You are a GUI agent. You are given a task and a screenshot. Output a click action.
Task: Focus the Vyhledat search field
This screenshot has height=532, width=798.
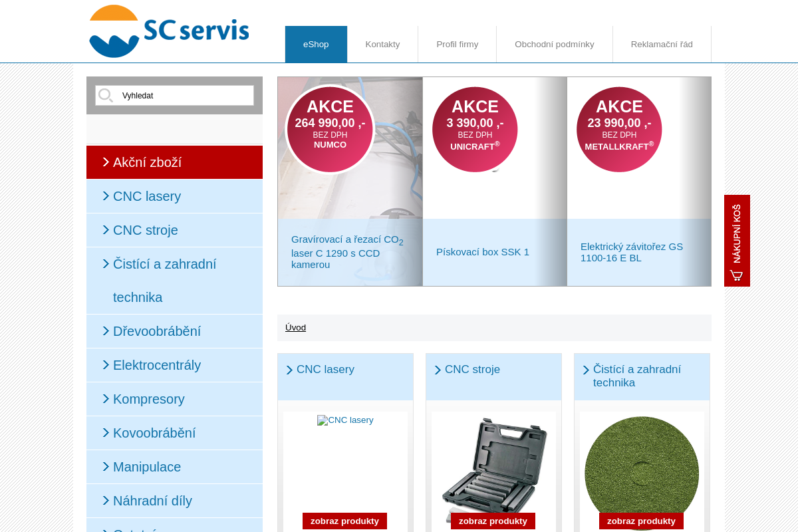pos(174,95)
